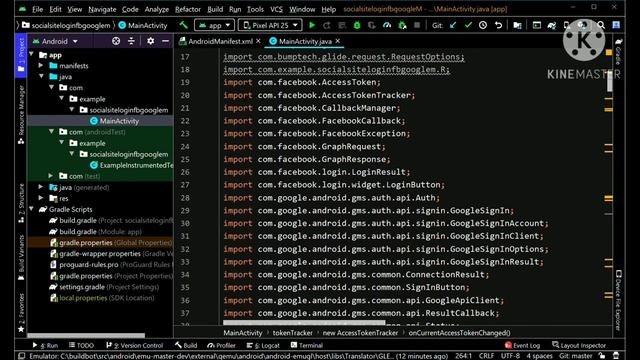Open settings.gradle file
The width and height of the screenshot is (640, 360).
coord(104,287)
